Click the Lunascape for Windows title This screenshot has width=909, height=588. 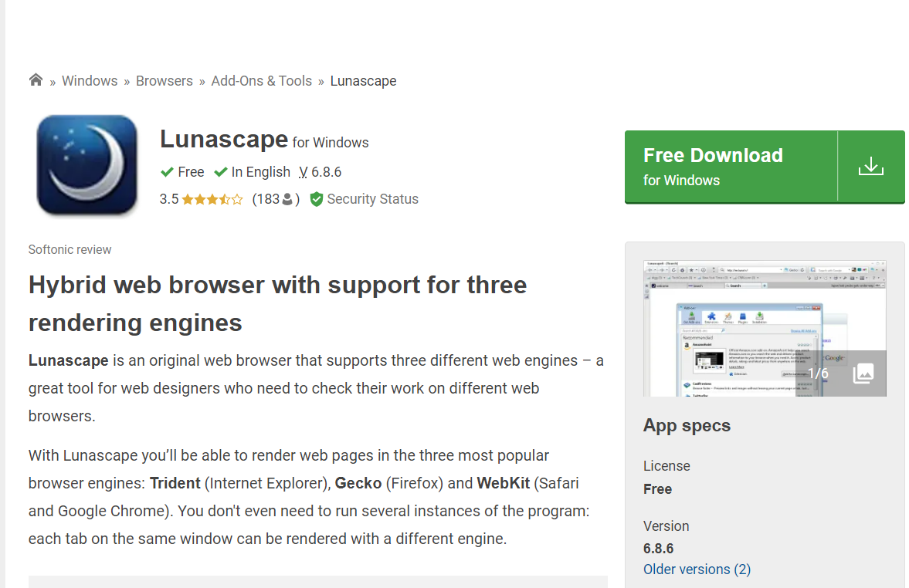[264, 140]
